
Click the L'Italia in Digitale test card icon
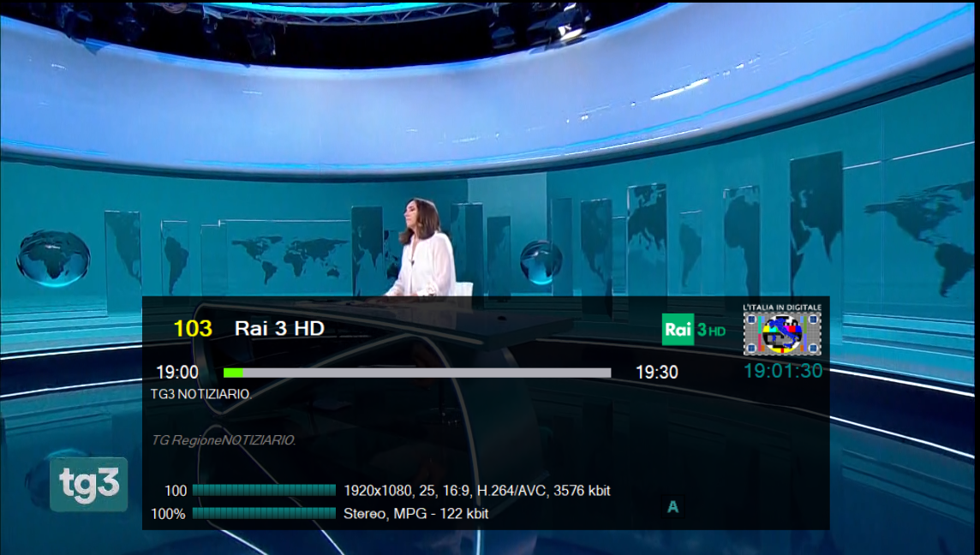(781, 330)
